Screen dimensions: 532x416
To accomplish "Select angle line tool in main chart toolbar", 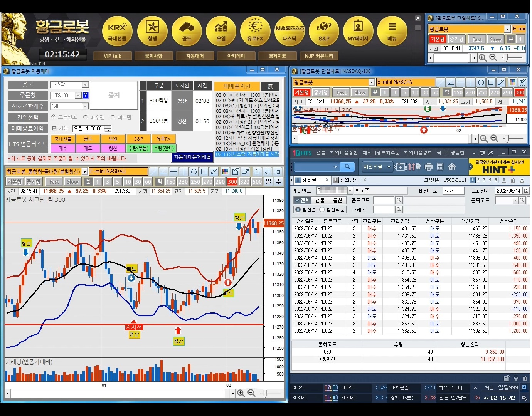I will (164, 171).
